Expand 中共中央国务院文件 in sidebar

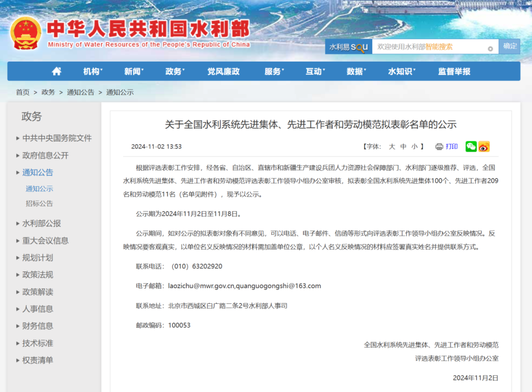pyautogui.click(x=57, y=138)
